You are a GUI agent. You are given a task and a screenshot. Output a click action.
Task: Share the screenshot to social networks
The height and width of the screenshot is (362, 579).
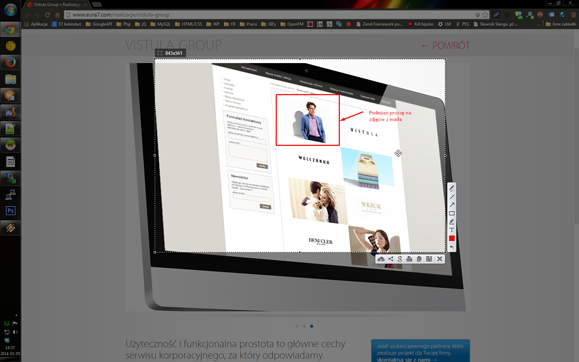click(x=391, y=259)
